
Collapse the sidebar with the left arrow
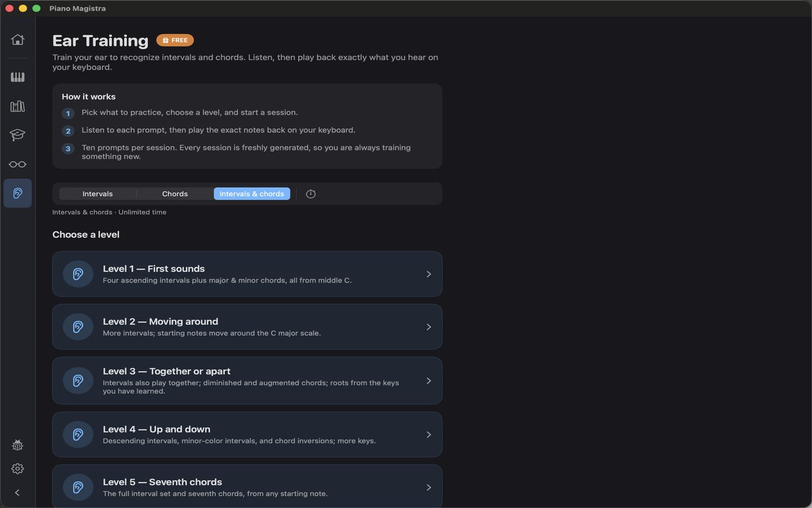17,493
